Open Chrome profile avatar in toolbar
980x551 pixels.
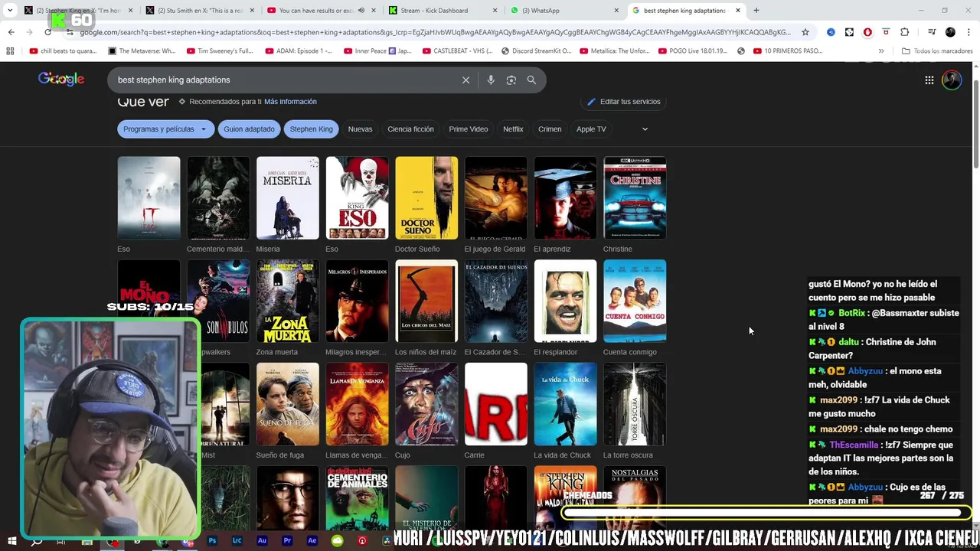point(950,32)
